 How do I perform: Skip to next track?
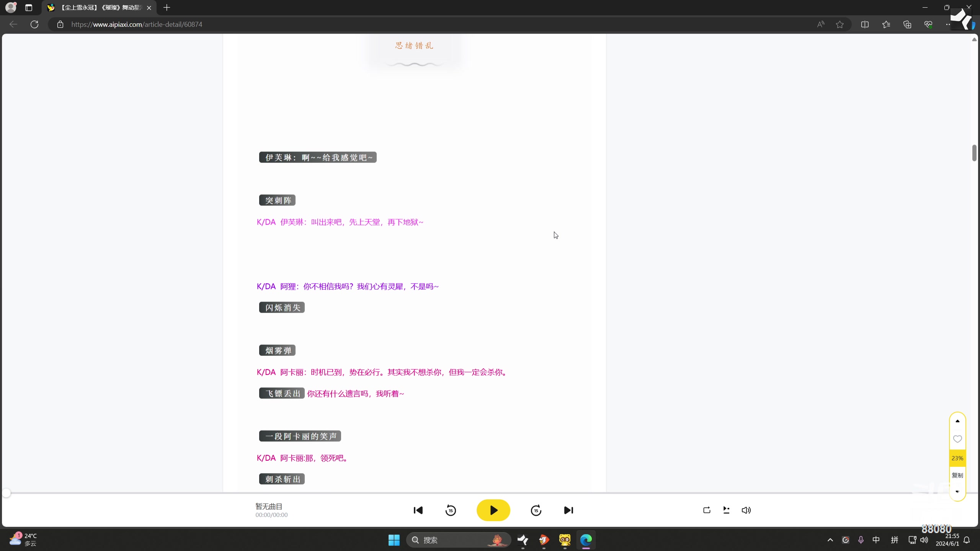click(568, 510)
